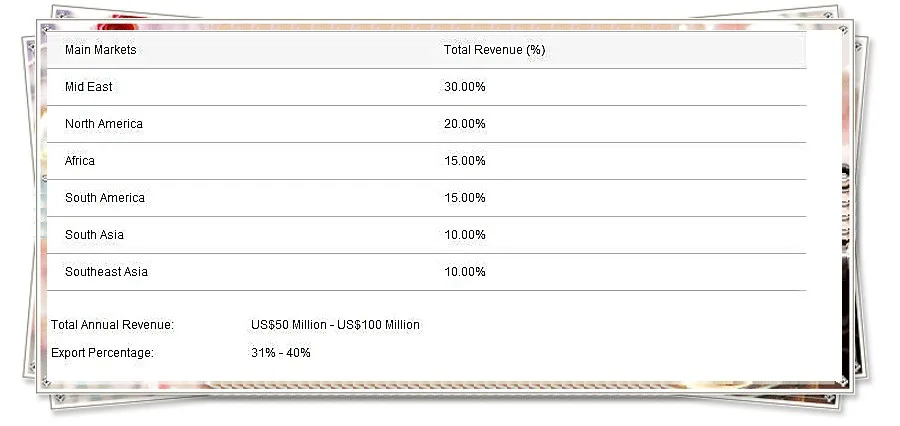Image resolution: width=900 pixels, height=426 pixels.
Task: Select the US$50 Million - US$100 Million text
Action: (x=335, y=325)
